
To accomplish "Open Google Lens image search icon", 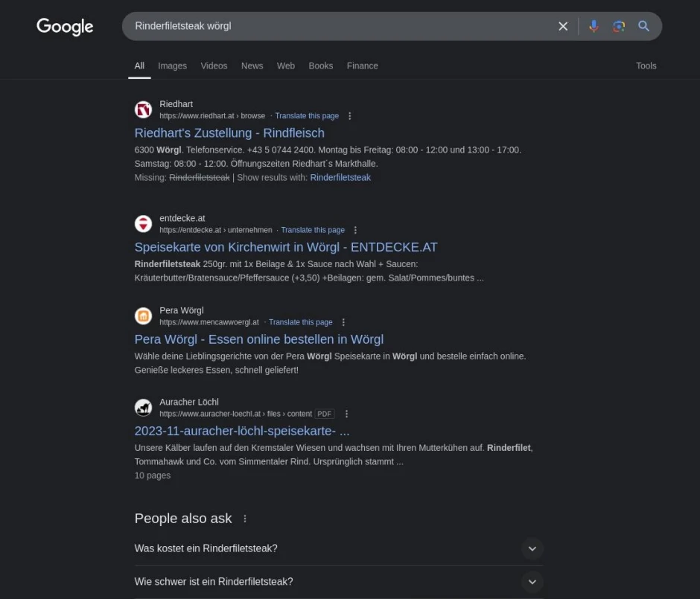I will coord(619,26).
